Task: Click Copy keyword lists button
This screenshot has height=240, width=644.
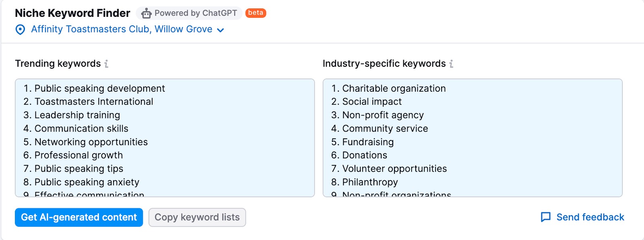Action: (x=197, y=217)
